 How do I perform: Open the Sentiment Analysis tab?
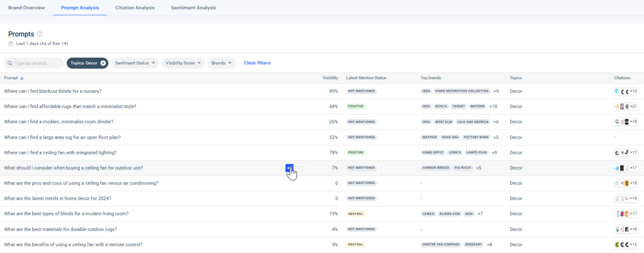pyautogui.click(x=193, y=8)
